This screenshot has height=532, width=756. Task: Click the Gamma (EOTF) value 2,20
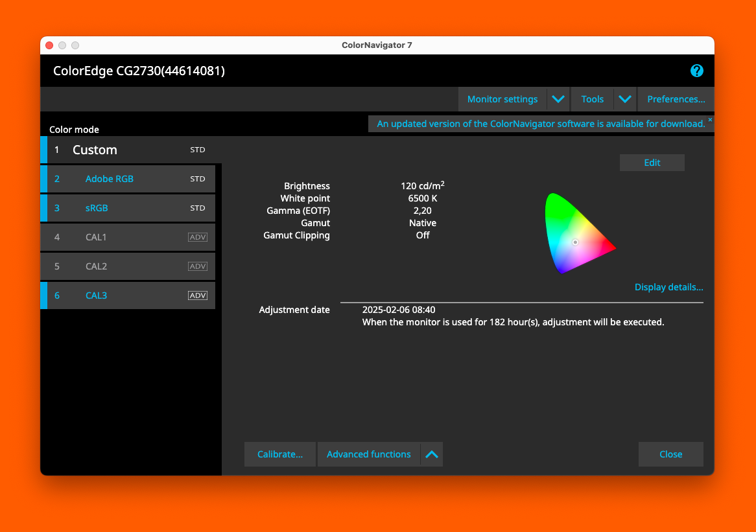coord(422,211)
